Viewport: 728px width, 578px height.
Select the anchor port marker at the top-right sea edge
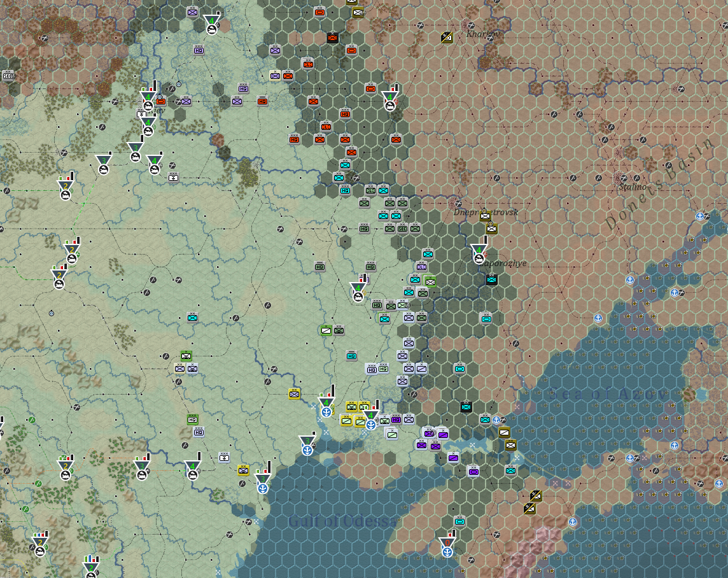[x=700, y=216]
